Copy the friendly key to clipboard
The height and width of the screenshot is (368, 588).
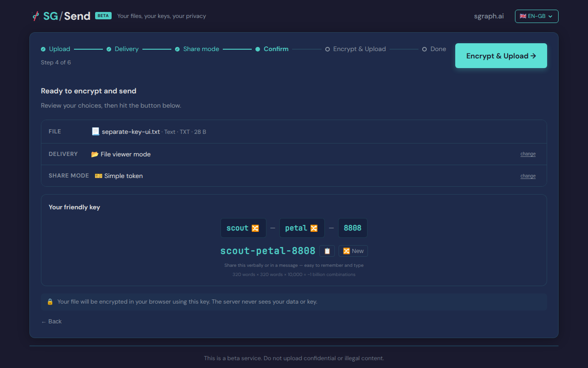point(327,251)
